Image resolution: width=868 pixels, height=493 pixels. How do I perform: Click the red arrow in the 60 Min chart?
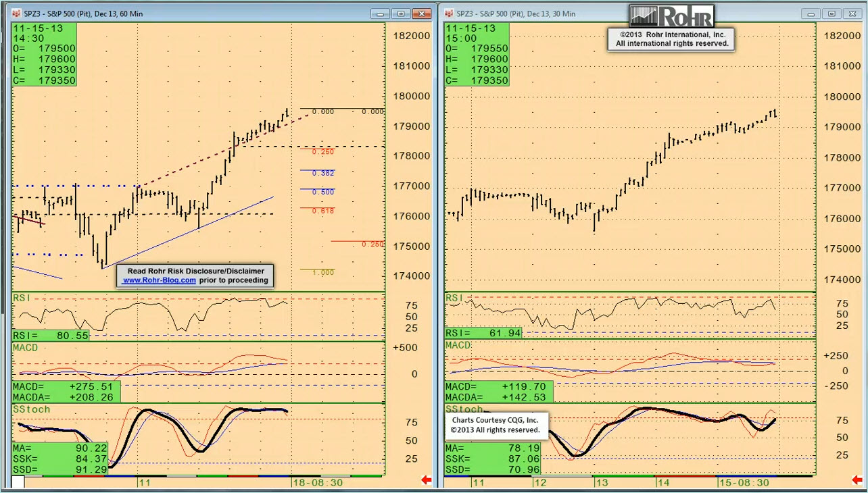pos(427,480)
